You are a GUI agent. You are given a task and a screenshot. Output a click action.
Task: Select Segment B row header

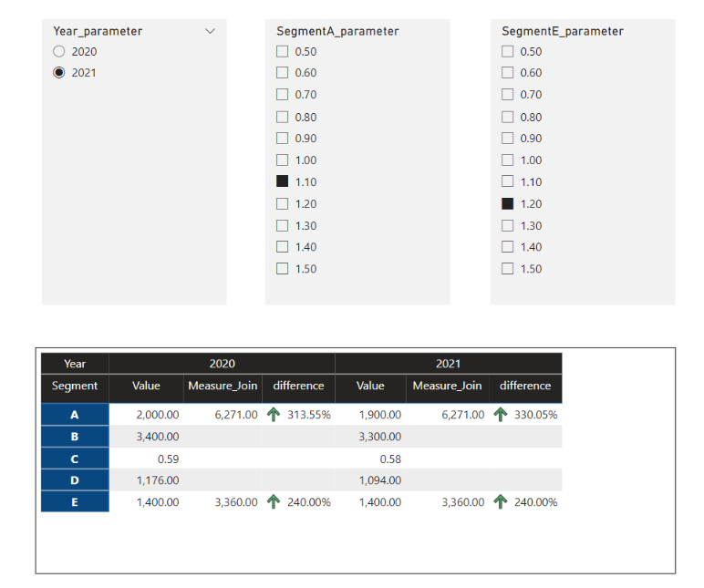click(x=75, y=437)
